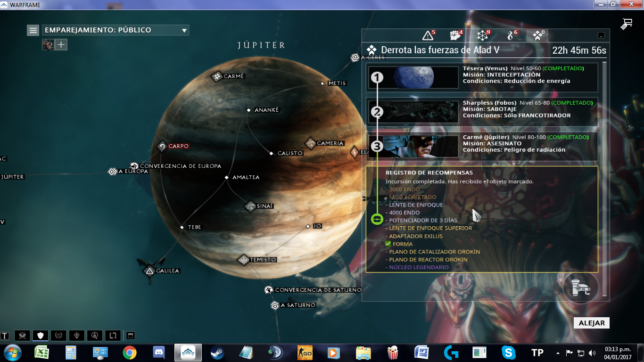Select the Sorties tab showing badge 0
Screen dimensions: 644x362
click(x=538, y=35)
